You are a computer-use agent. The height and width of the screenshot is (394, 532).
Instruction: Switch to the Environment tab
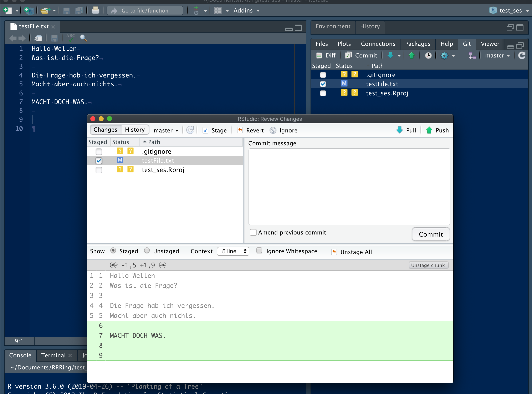coord(333,26)
